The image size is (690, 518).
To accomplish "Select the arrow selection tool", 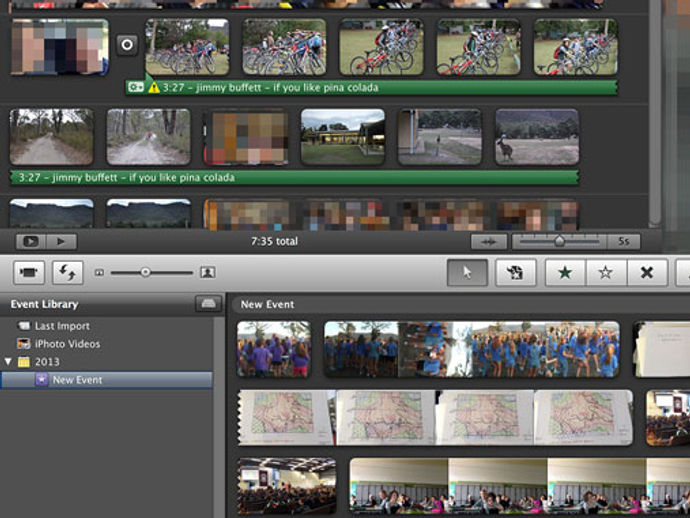I will click(x=467, y=272).
